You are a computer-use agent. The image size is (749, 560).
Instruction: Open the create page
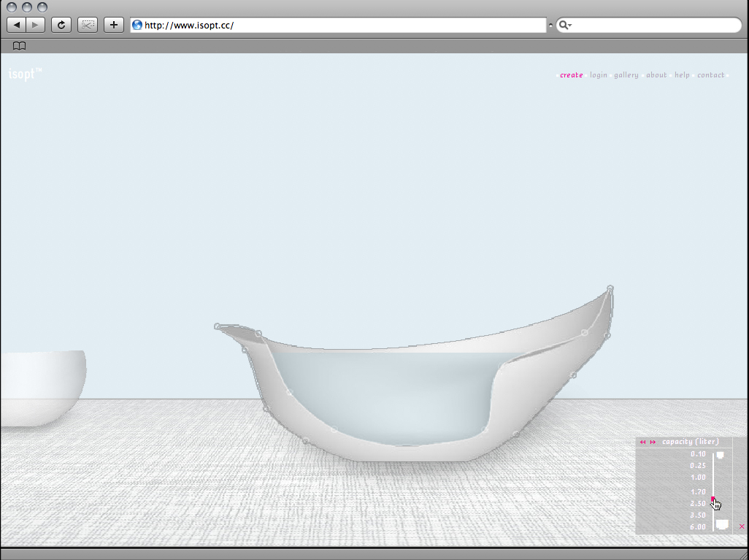point(572,75)
